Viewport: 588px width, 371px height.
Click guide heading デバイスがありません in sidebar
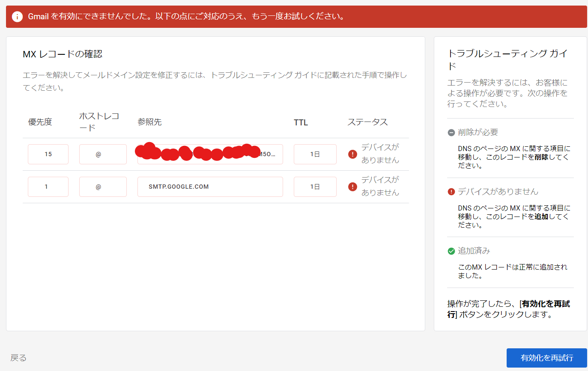click(x=498, y=192)
